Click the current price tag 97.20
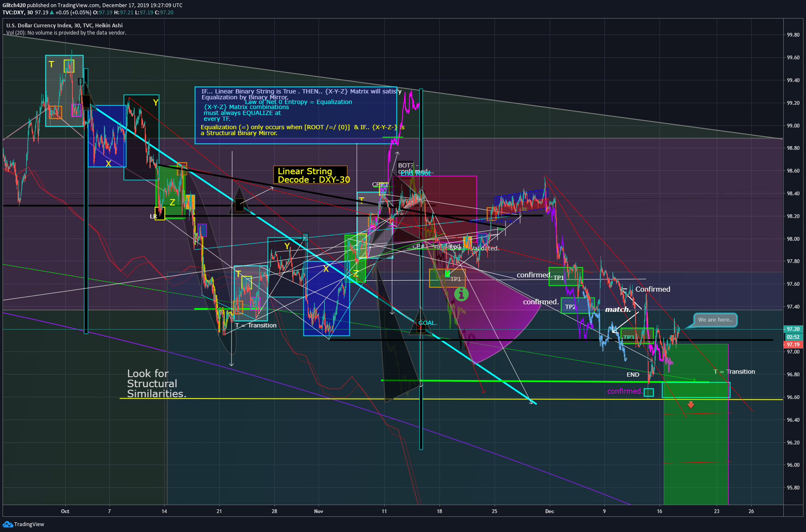806x532 pixels. click(793, 329)
